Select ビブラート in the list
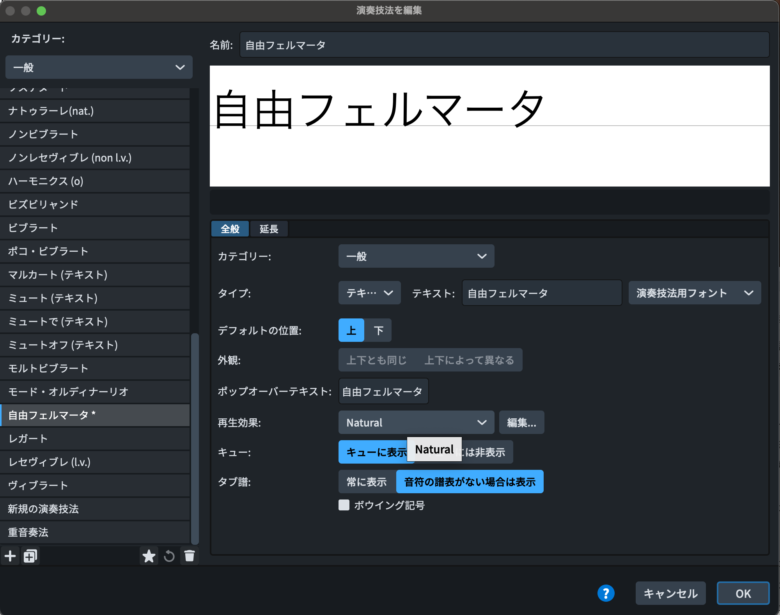Image resolution: width=780 pixels, height=615 pixels. [x=95, y=228]
